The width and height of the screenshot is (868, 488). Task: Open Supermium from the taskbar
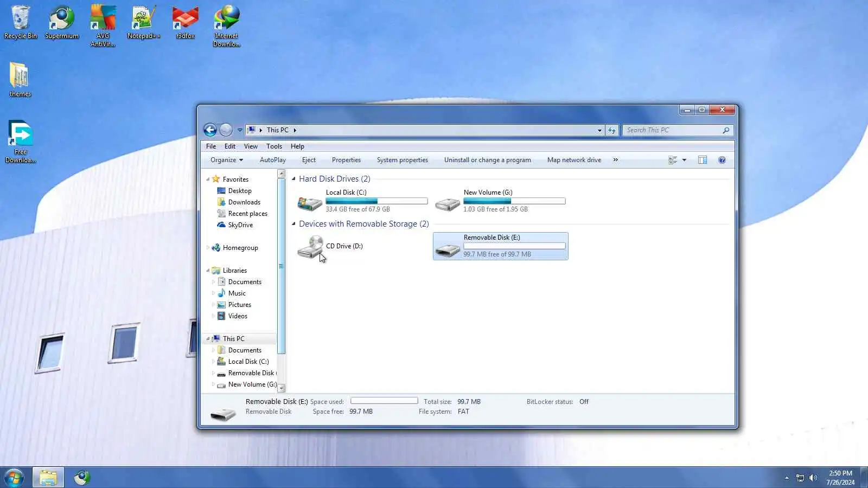pos(82,478)
